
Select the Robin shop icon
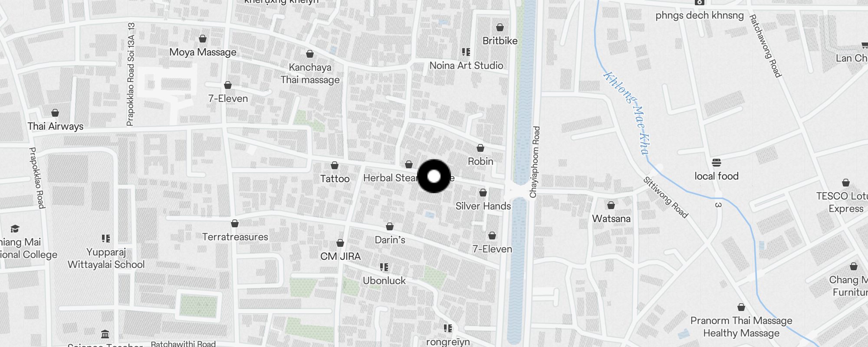480,148
